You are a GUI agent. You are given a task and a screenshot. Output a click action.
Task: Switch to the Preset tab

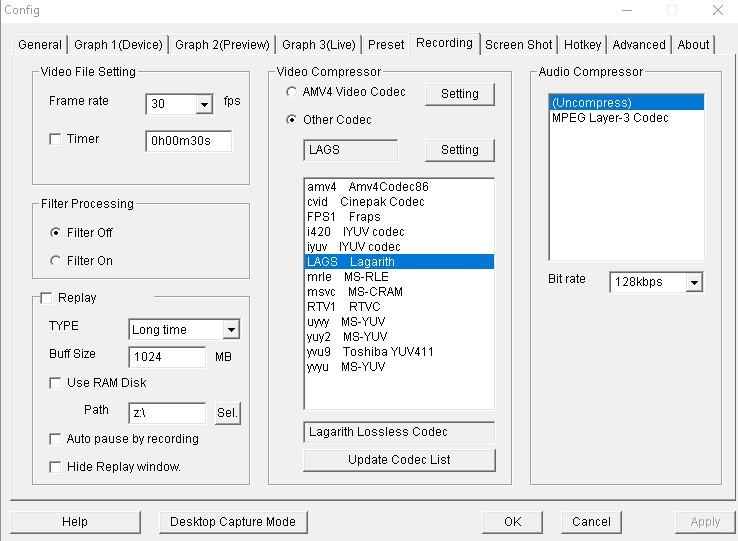[x=386, y=45]
